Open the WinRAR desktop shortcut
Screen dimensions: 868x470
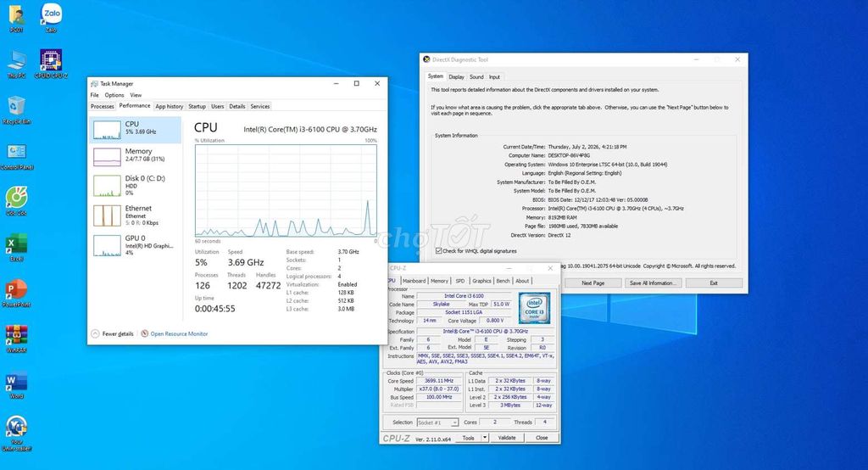pyautogui.click(x=17, y=339)
